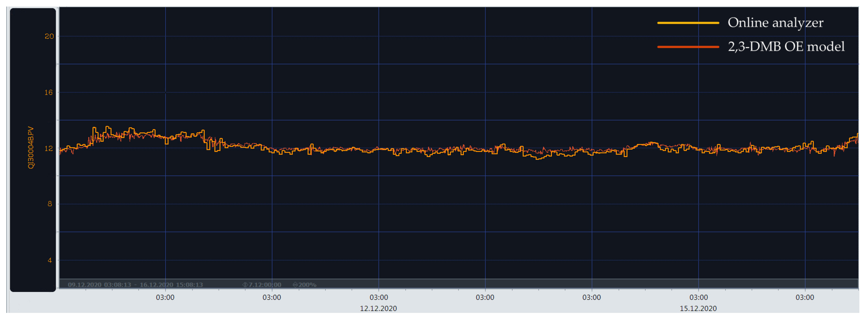Click the 7.12:00:00 time span value
The image size is (868, 321).
tap(265, 285)
